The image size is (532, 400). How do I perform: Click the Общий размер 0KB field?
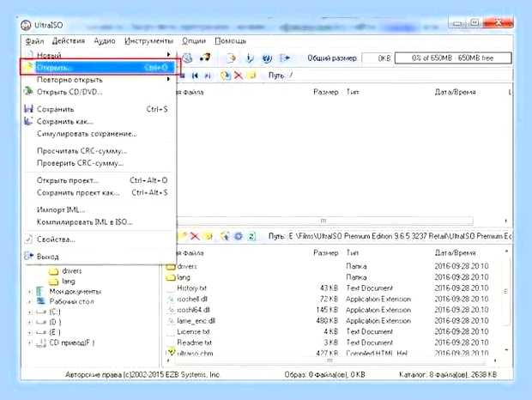pos(378,58)
